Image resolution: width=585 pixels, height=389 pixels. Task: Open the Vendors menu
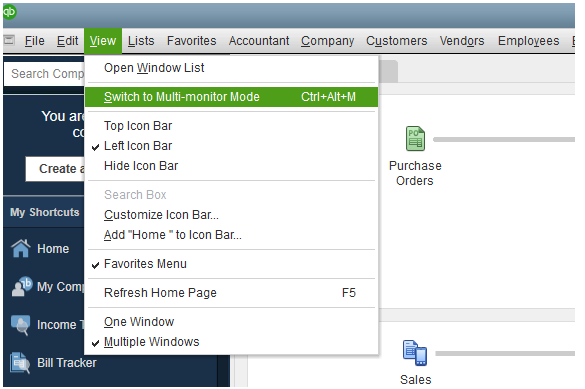(x=462, y=41)
